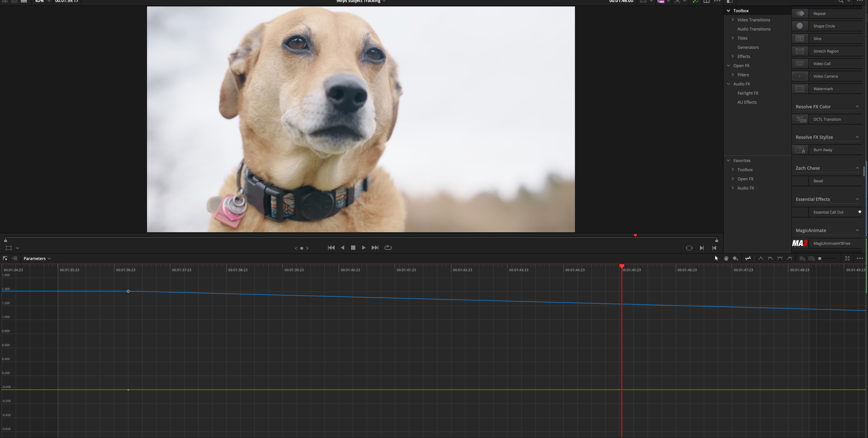This screenshot has height=438, width=868.
Task: Toggle the curve display mode icon
Action: 748,258
